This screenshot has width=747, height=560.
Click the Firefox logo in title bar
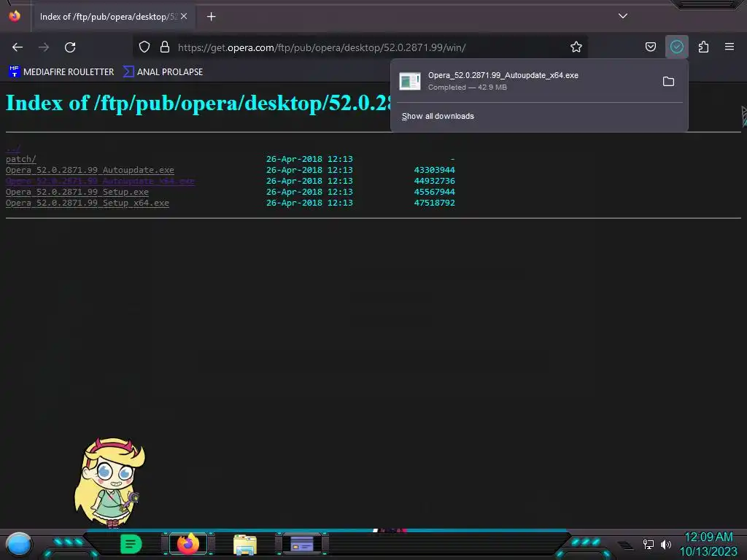pyautogui.click(x=15, y=16)
